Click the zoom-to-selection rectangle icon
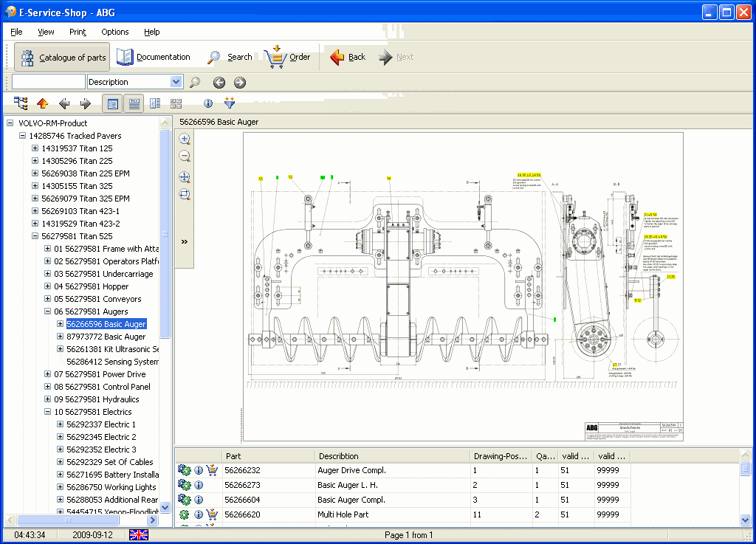756x544 pixels. pyautogui.click(x=185, y=195)
